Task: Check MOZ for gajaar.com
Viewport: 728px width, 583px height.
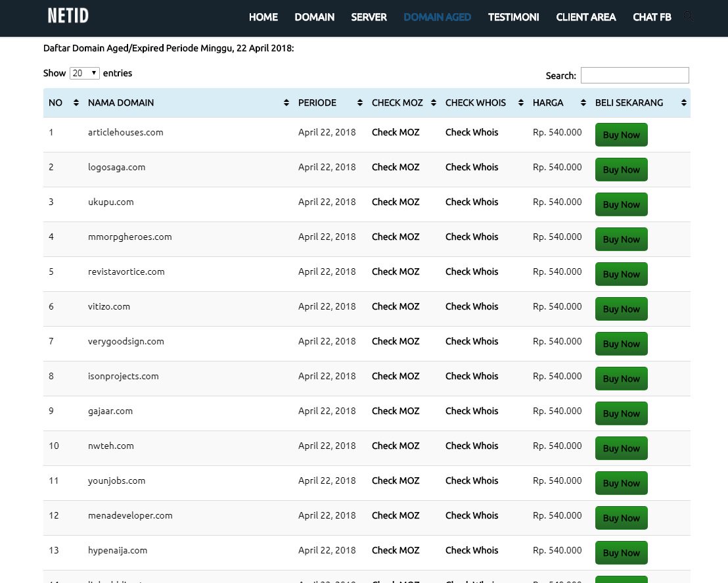Action: click(x=396, y=411)
